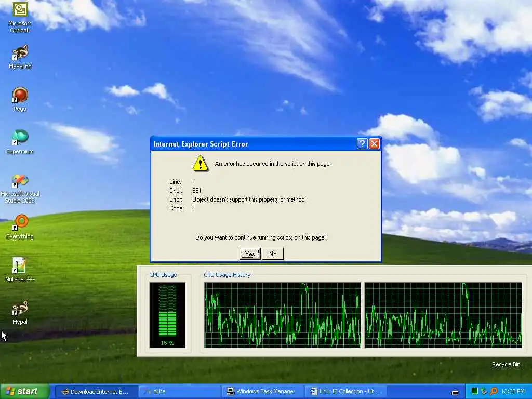Click the Task Manager CPU tray icon
532x399 pixels.
click(x=475, y=391)
